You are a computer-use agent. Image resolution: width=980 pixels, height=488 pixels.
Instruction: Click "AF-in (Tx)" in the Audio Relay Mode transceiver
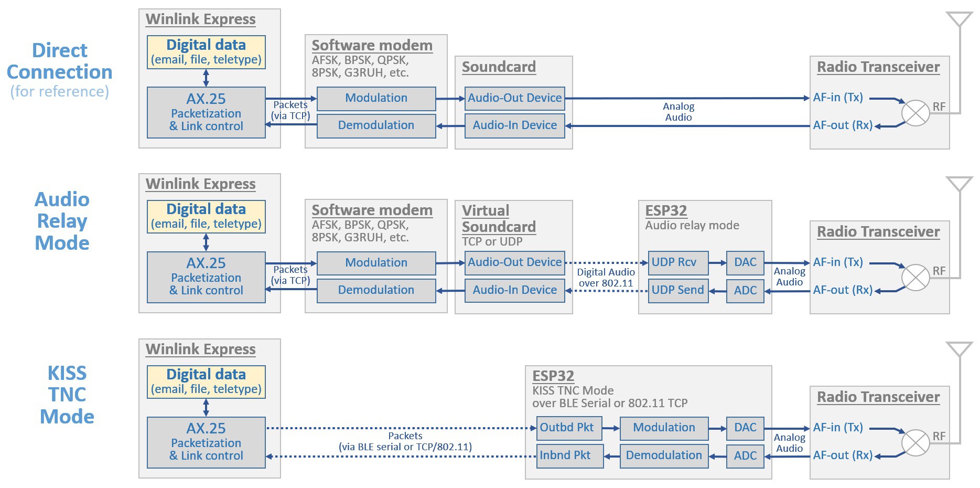[x=838, y=262]
